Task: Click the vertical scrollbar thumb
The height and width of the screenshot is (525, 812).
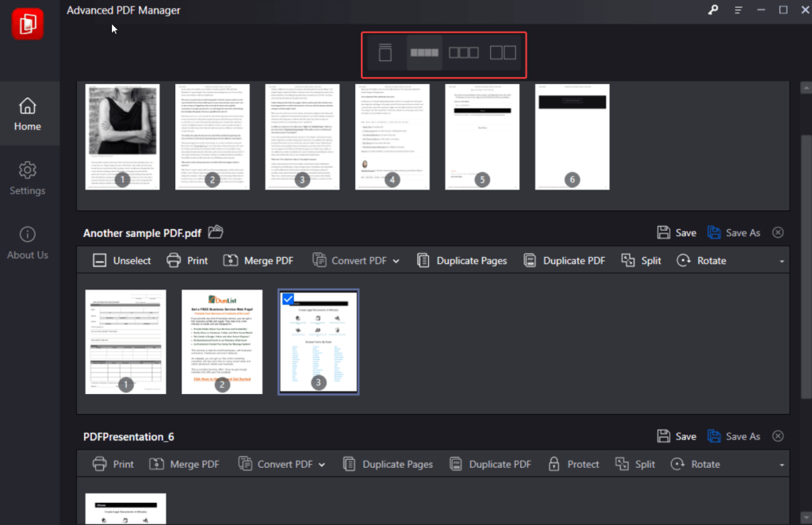Action: coord(806,266)
